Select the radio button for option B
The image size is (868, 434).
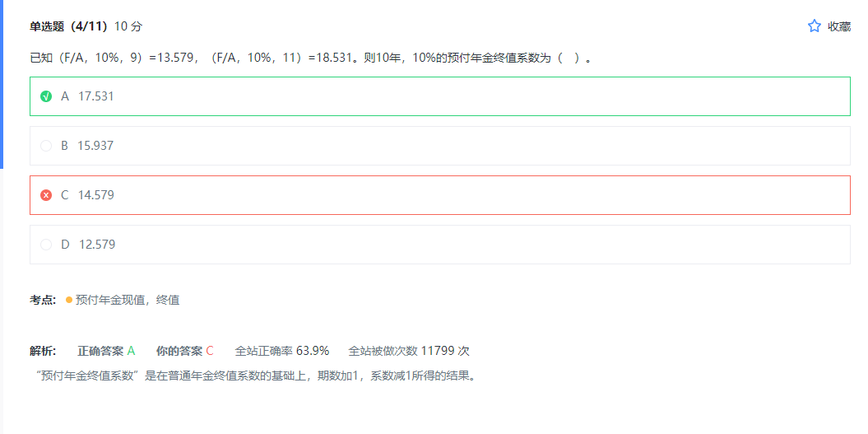tap(46, 146)
